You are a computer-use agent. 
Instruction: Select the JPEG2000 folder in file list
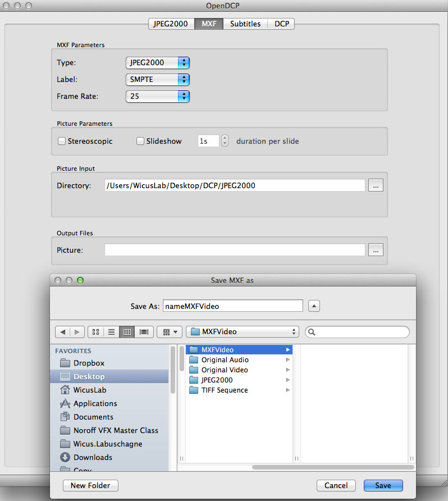(239, 380)
